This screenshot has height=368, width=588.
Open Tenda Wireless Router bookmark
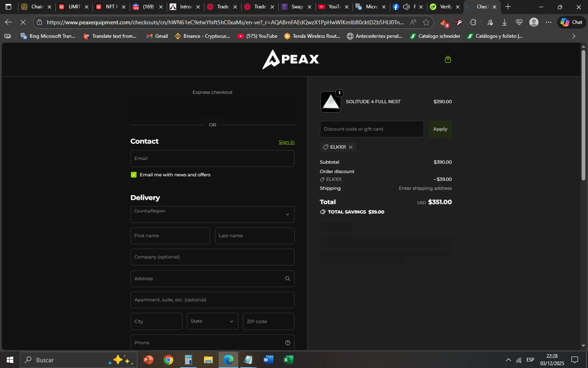click(x=312, y=36)
